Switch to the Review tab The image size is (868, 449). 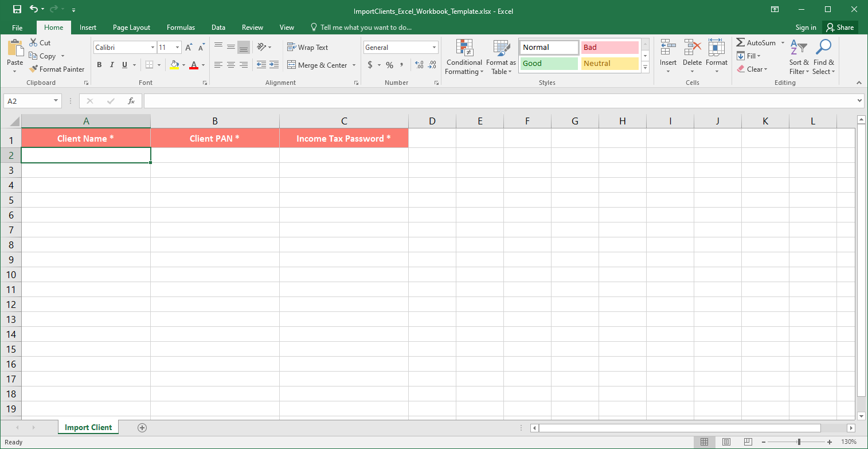[252, 28]
